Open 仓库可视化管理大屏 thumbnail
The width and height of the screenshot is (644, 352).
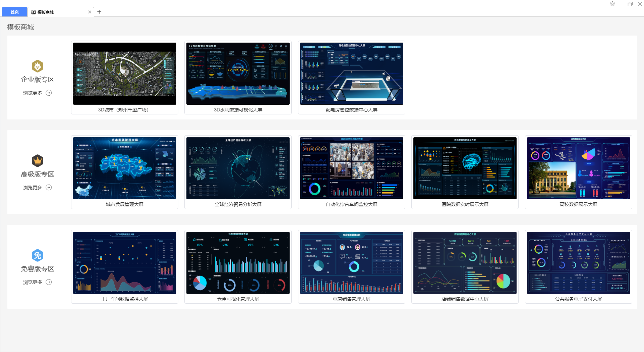point(238,263)
